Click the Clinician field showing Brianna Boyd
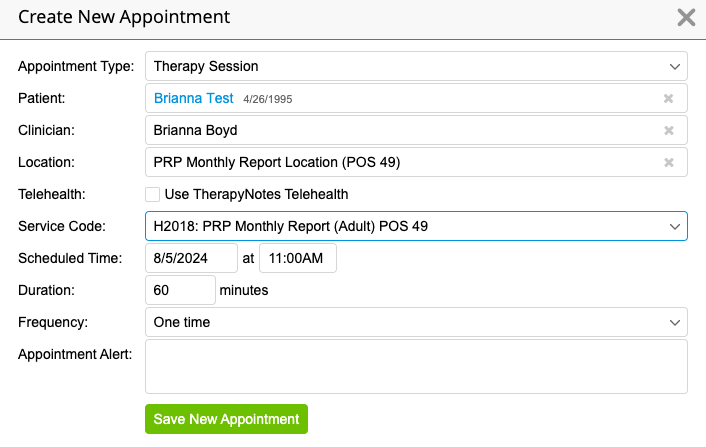Screen dimensions: 706x447 (400, 131)
